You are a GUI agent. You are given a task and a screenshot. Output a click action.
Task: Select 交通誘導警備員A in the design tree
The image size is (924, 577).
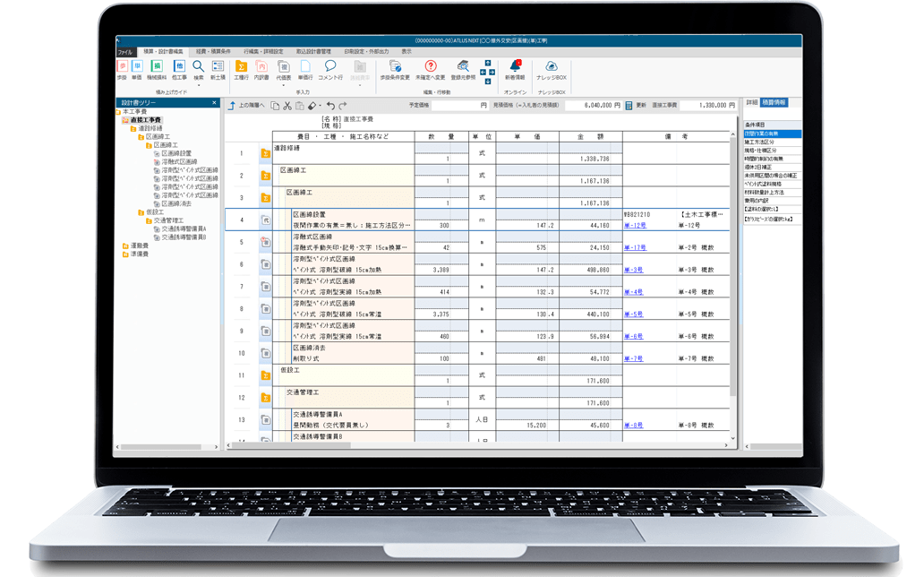click(x=184, y=228)
